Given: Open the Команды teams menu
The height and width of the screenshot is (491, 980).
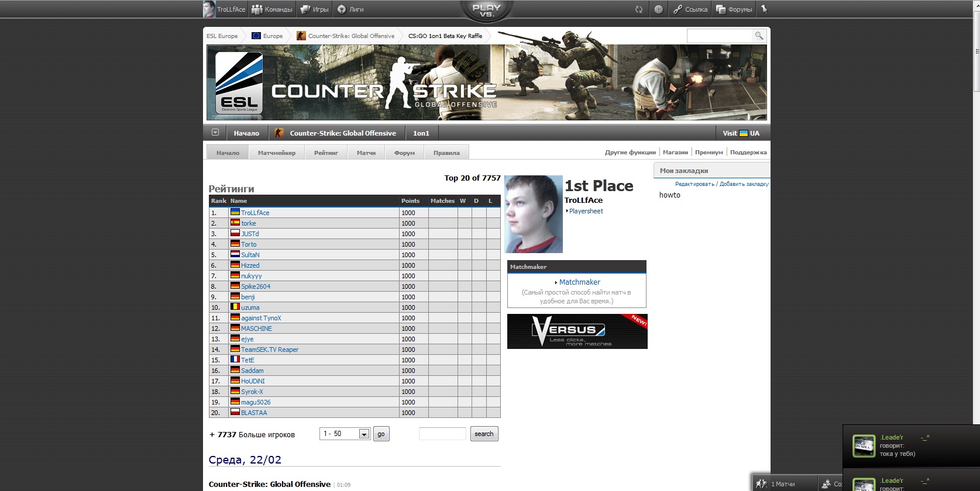Looking at the screenshot, I should coord(272,9).
